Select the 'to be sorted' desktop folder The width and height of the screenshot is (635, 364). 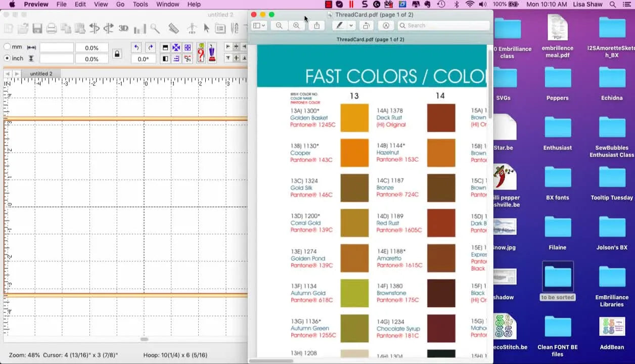(558, 282)
